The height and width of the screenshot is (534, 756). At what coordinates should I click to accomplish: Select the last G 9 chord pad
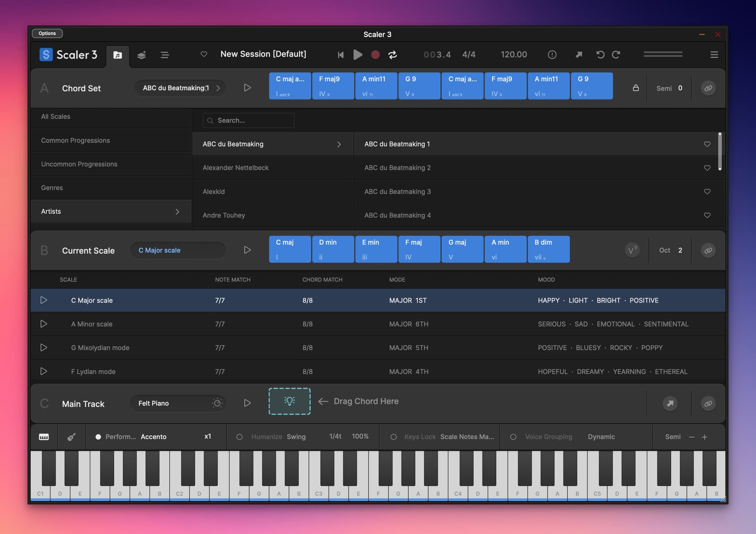pos(592,86)
